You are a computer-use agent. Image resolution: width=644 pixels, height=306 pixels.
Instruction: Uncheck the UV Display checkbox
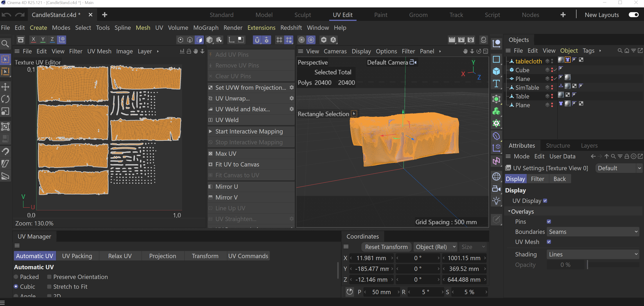pyautogui.click(x=545, y=201)
